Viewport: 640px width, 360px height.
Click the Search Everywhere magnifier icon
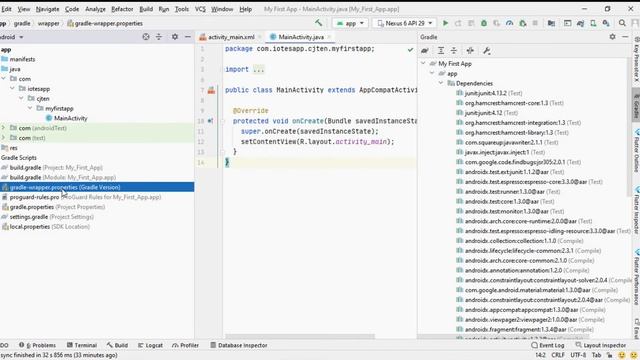tap(622, 23)
